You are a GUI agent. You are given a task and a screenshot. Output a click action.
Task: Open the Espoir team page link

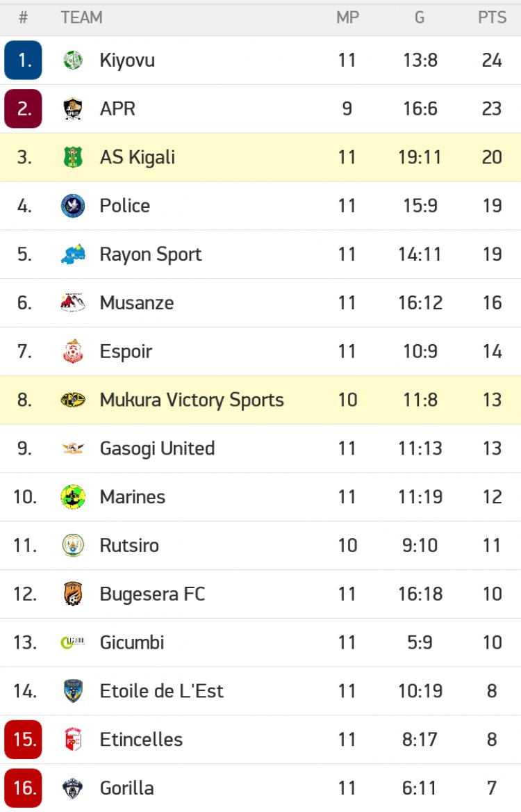(x=126, y=352)
